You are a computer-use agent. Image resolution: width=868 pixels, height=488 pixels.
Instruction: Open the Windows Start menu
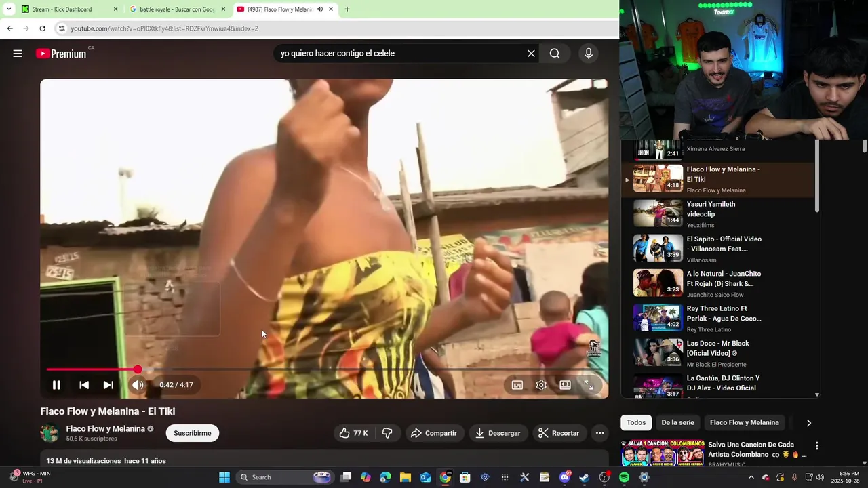pyautogui.click(x=224, y=477)
